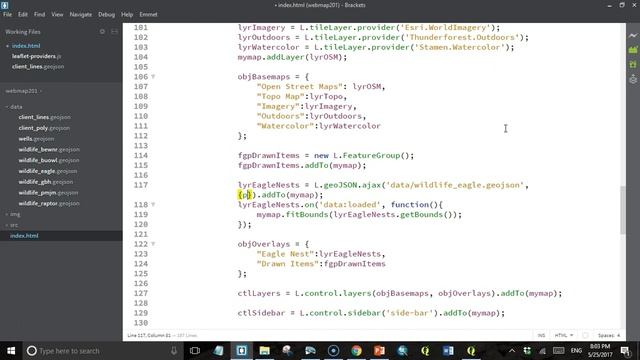The image size is (640, 360).
Task: Open the Edit menu
Action: [x=23, y=14]
